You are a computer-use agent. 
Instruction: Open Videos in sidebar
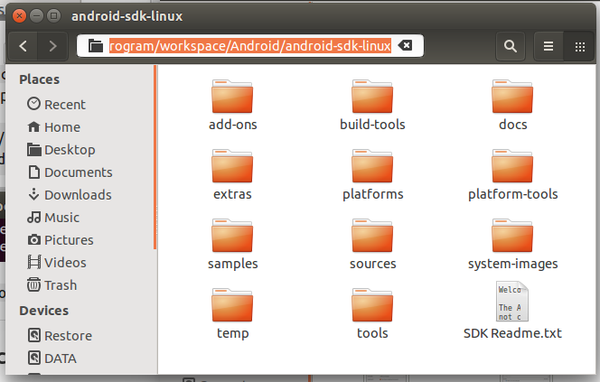tap(57, 262)
